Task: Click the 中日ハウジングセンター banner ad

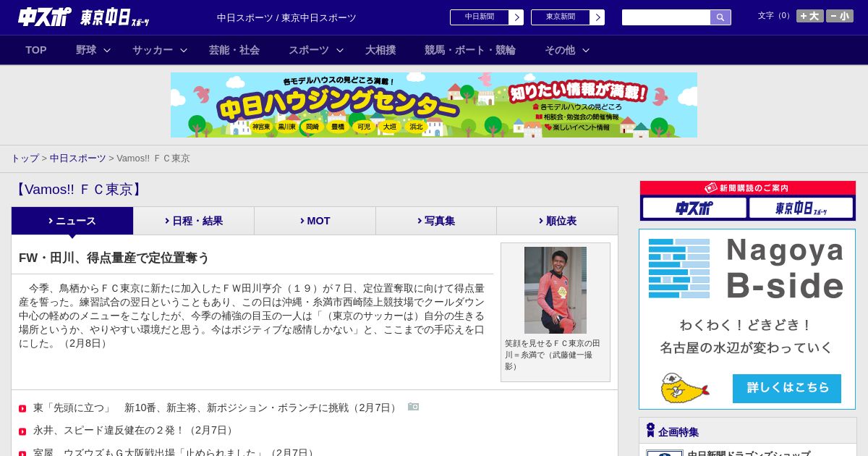Action: [x=434, y=105]
